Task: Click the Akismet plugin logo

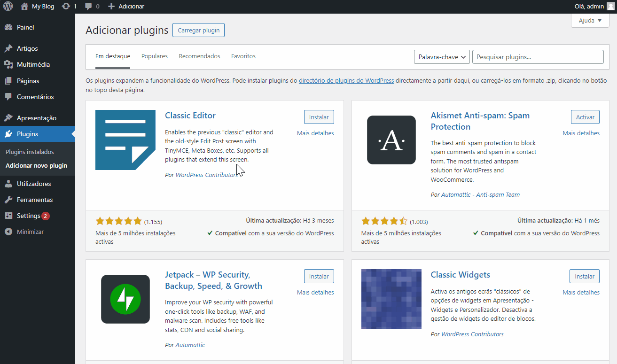Action: click(391, 140)
